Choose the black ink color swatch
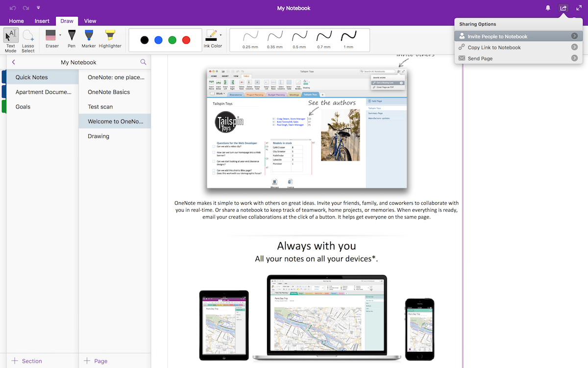 [145, 40]
